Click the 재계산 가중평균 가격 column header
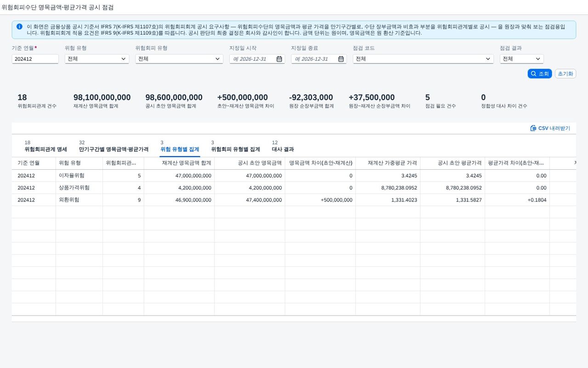The width and height of the screenshot is (588, 368). tap(388, 163)
